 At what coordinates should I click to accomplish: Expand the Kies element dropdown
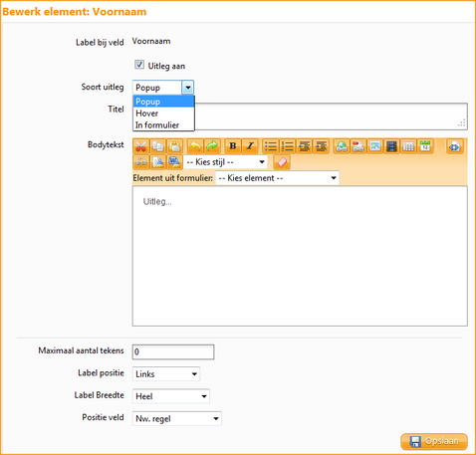coord(277,178)
